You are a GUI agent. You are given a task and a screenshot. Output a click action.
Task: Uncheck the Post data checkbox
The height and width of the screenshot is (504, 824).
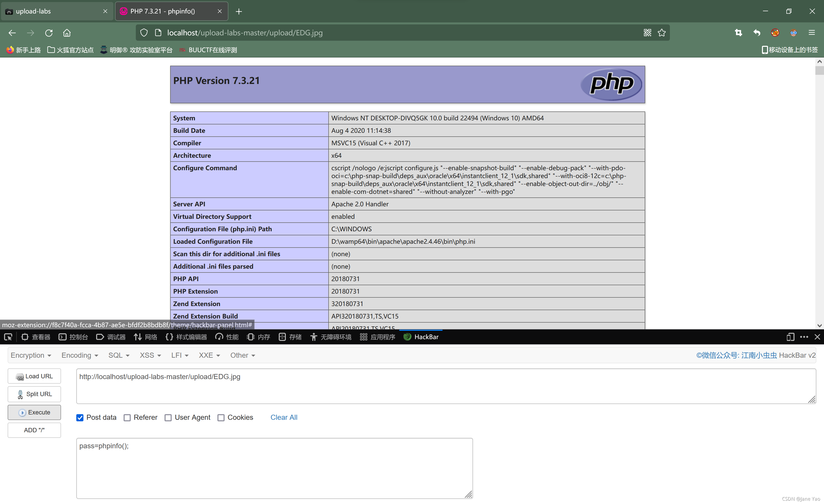[80, 417]
